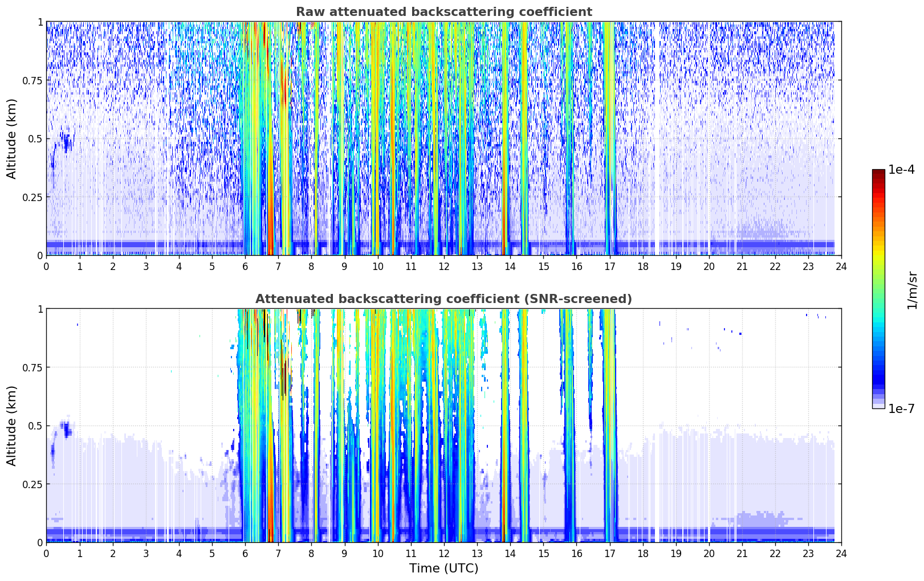Pick the dark red top of colorbar
The width and height of the screenshot is (924, 581).
pyautogui.click(x=878, y=173)
